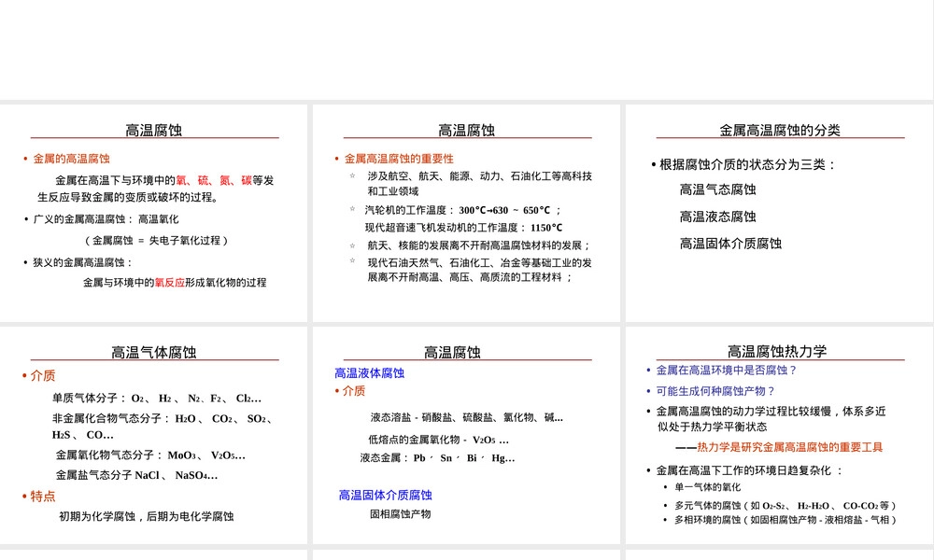Click the line about 现代超音速飞机发动机的工作温度 1150°C

(463, 228)
